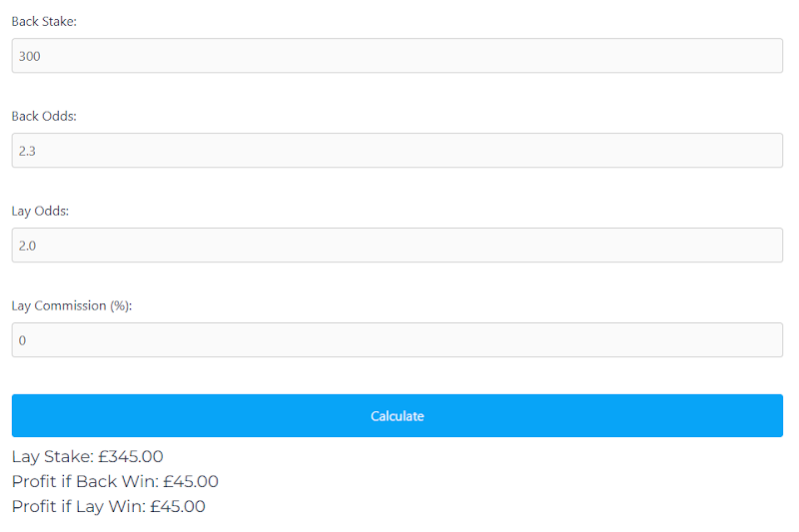Screen dimensions: 799x532
Task: Select the £45.00 amount for Lay Win
Action: (x=178, y=506)
